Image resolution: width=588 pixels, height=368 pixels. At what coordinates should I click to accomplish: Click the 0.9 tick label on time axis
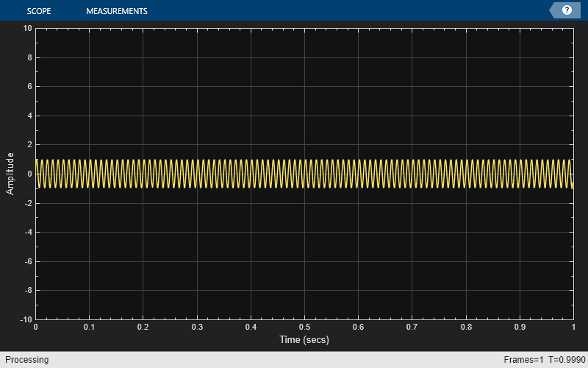(520, 327)
